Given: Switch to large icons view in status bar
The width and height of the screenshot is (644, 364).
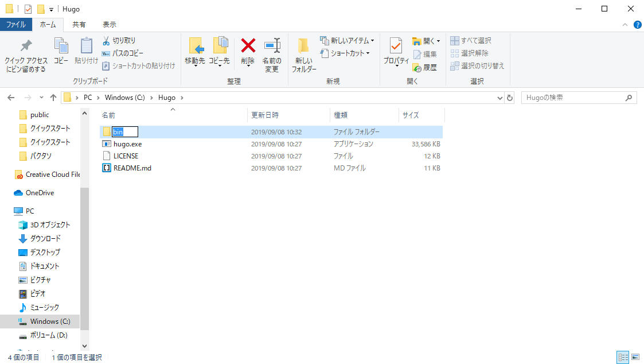Looking at the screenshot, I should tap(635, 357).
